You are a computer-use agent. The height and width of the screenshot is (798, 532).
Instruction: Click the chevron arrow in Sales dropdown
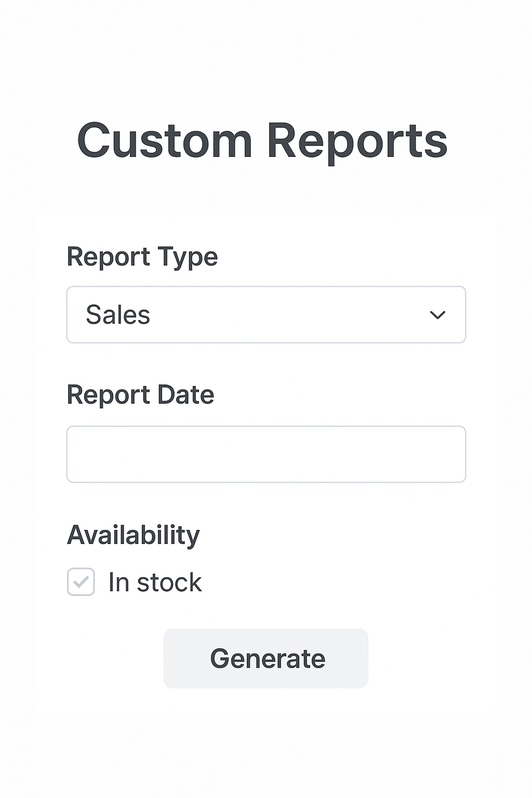pyautogui.click(x=437, y=315)
